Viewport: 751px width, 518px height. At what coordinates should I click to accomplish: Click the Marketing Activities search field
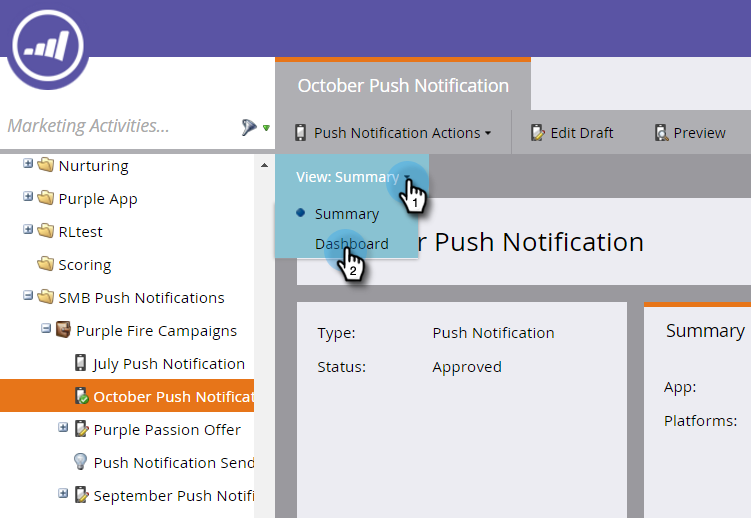(120, 126)
